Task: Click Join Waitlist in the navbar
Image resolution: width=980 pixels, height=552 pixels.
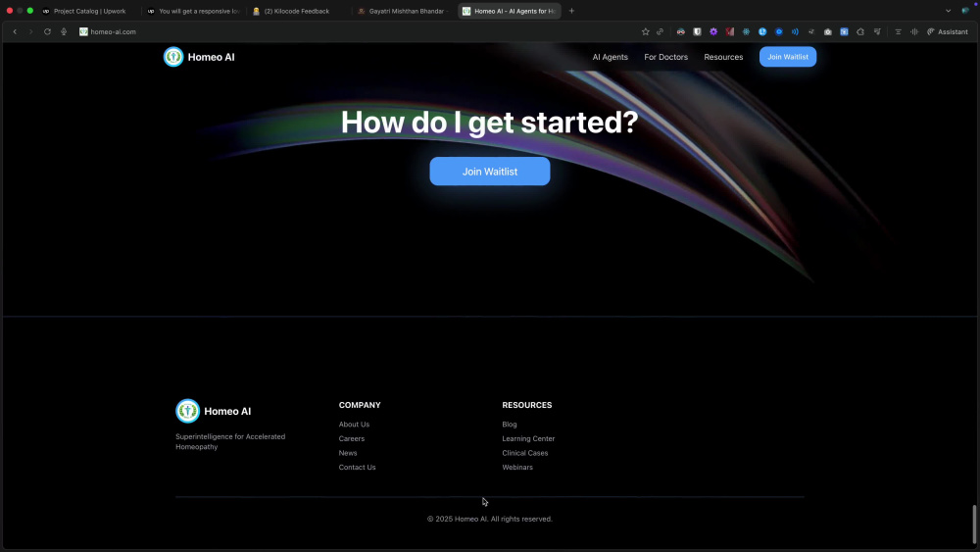Action: click(788, 57)
